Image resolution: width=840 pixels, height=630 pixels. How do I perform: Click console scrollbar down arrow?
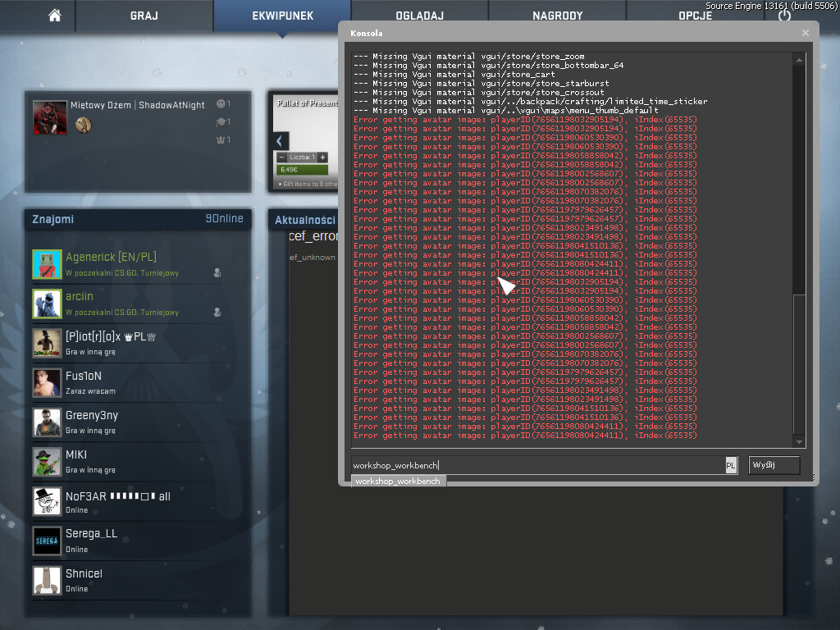tap(799, 442)
